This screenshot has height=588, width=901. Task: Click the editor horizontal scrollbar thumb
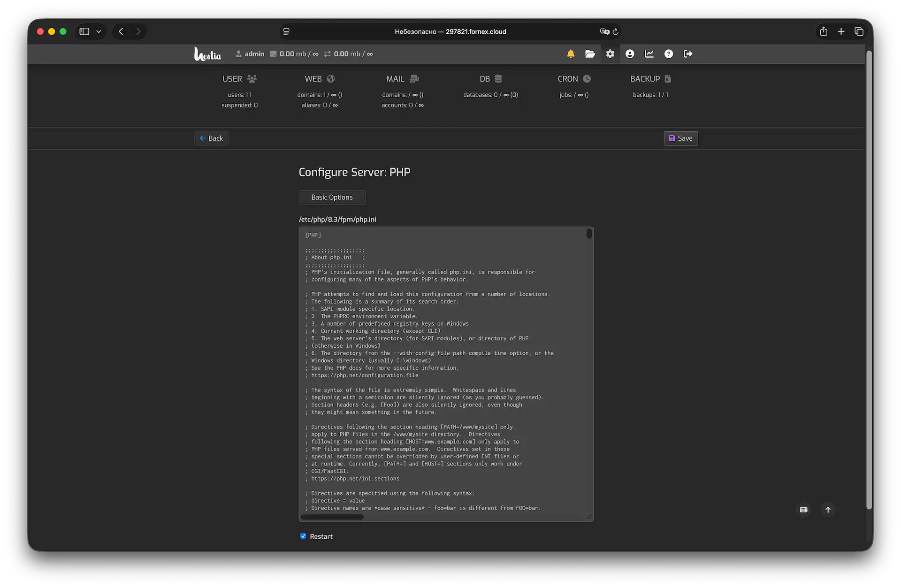[x=332, y=517]
